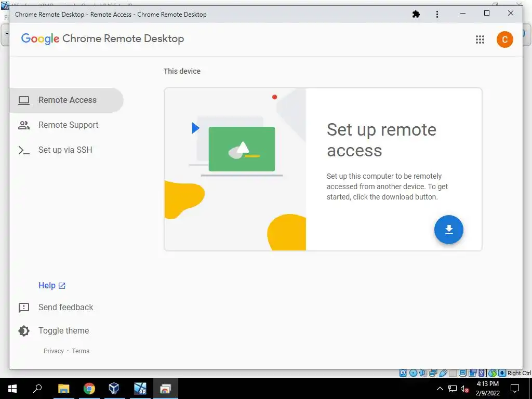
Task: Click the blue download button
Action: click(x=448, y=230)
